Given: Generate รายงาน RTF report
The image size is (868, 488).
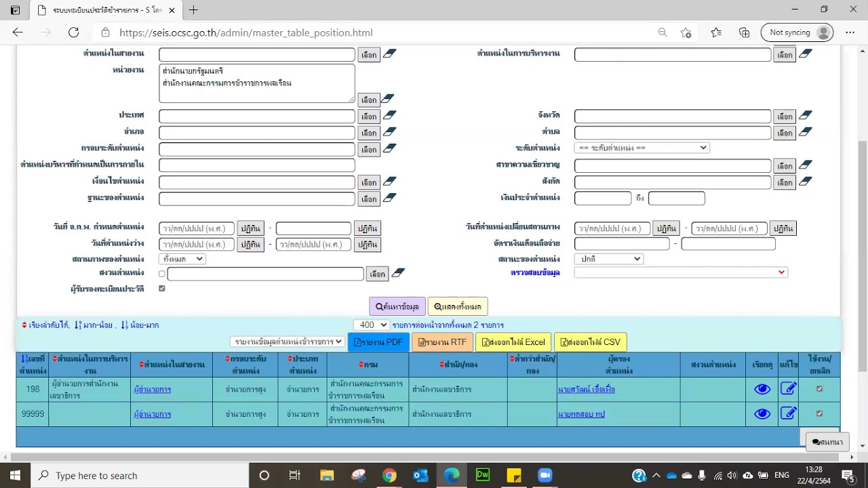Looking at the screenshot, I should [442, 342].
